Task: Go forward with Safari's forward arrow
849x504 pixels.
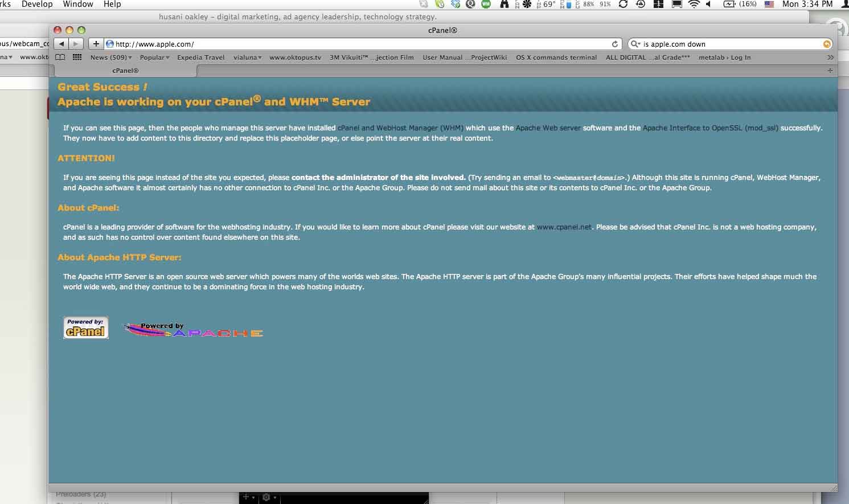Action: coord(76,44)
